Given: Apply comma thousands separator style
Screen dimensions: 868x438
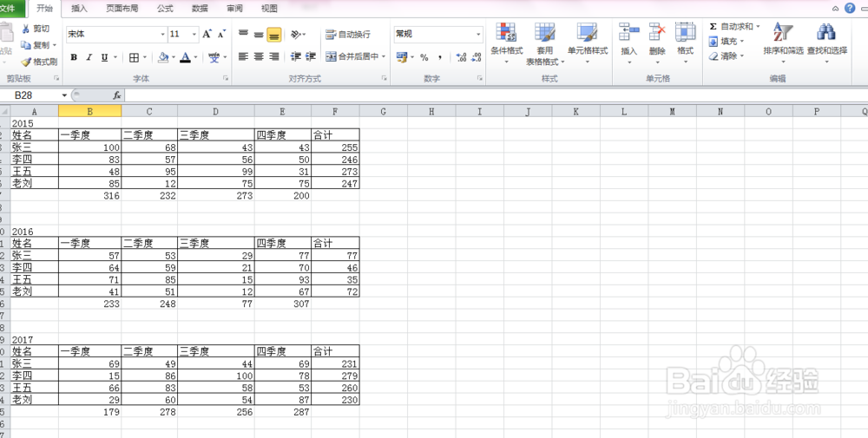Looking at the screenshot, I should point(439,57).
